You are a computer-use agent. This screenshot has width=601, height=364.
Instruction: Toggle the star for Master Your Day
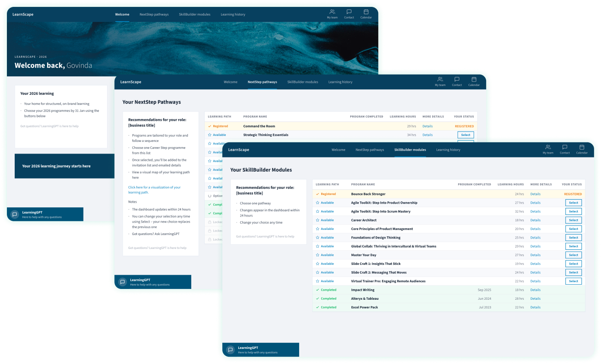(318, 255)
